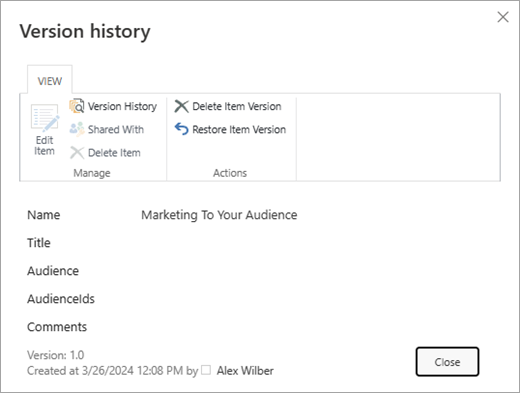Viewport: 520px width, 393px height.
Task: Close dialog using top-right X icon
Action: (x=503, y=17)
